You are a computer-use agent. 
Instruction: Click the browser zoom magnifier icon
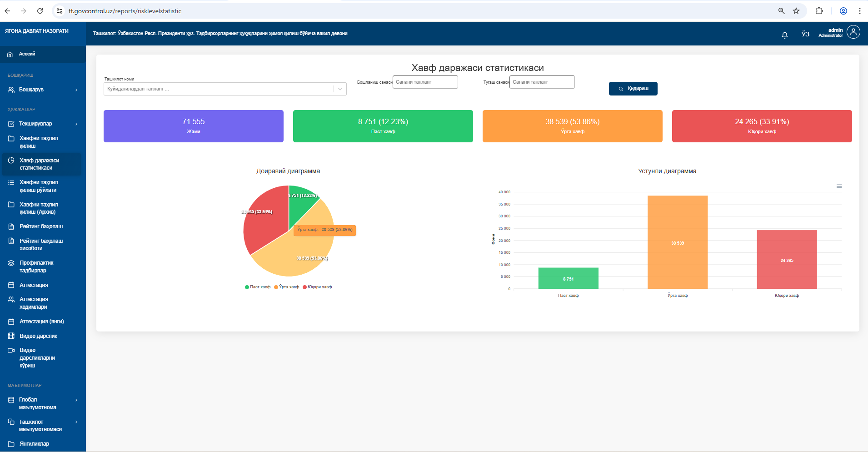[781, 11]
